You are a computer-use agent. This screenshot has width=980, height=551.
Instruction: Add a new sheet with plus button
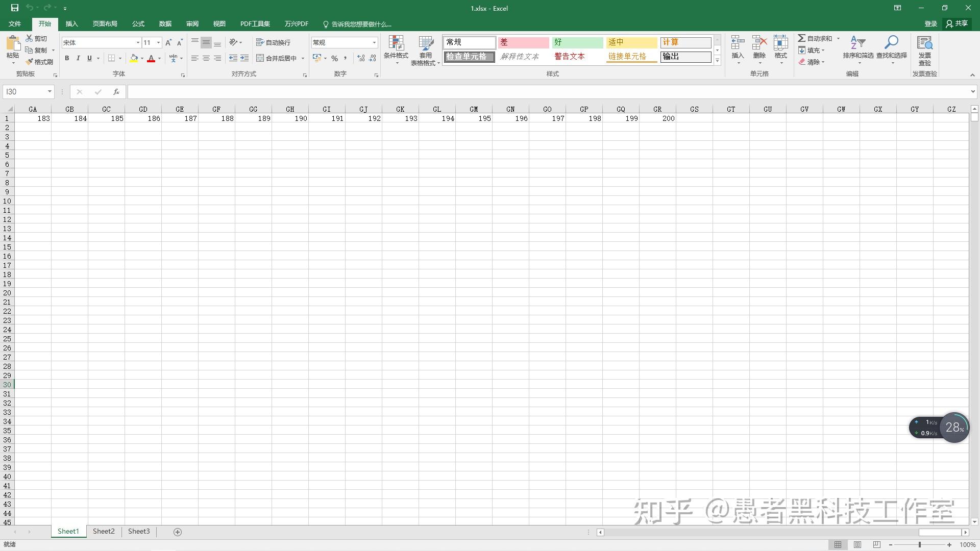tap(178, 532)
